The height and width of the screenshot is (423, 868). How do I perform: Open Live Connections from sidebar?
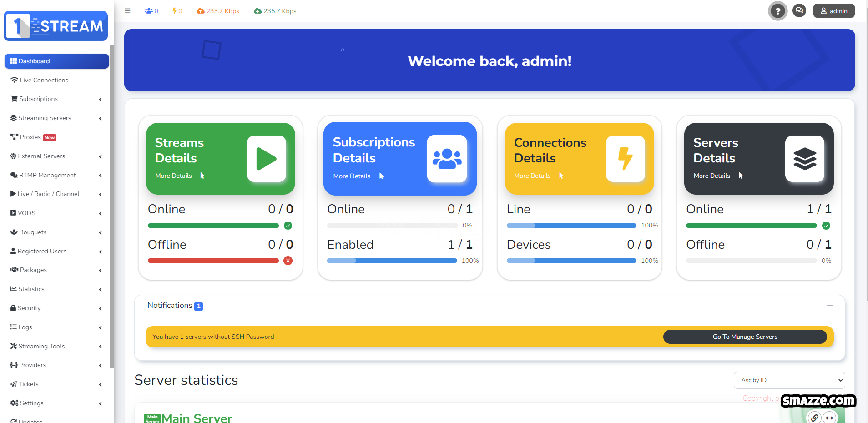click(44, 81)
